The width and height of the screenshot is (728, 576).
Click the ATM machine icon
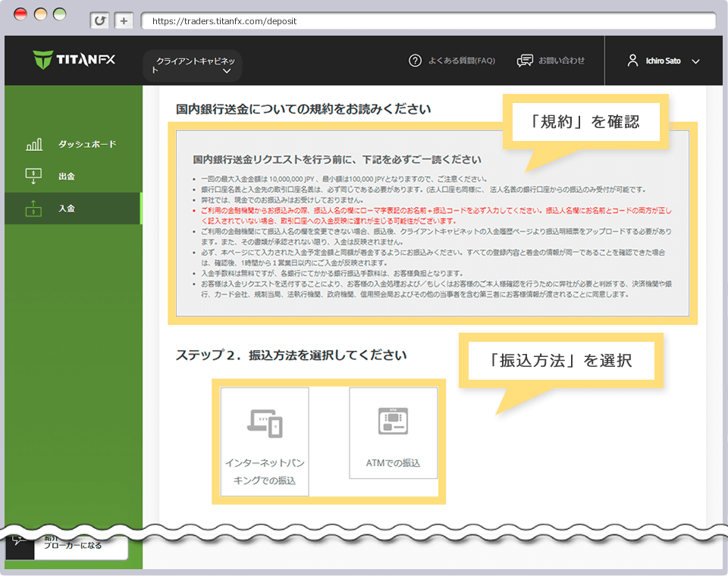pyautogui.click(x=393, y=421)
